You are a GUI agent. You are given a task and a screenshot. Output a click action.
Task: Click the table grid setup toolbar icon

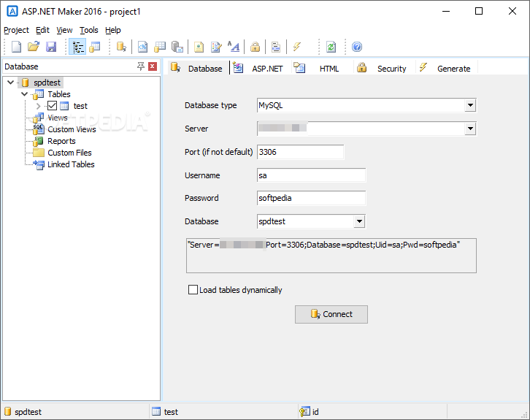(160, 47)
